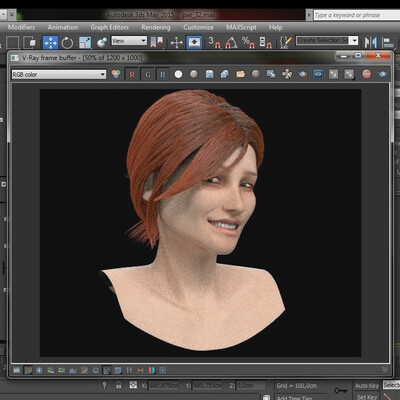
Task: Toggle Percent Snap
Action: (248, 42)
